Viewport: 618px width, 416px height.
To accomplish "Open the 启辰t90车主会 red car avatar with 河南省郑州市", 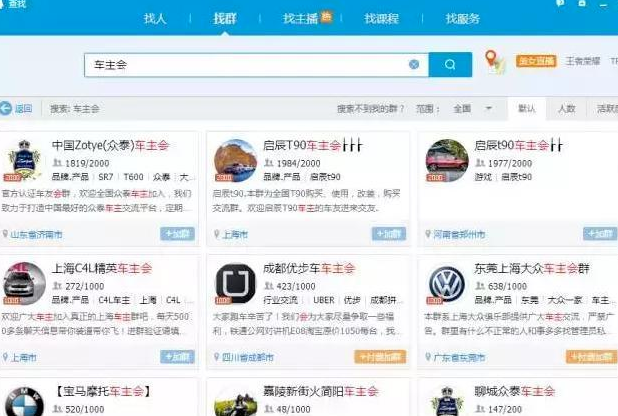I will tap(447, 160).
